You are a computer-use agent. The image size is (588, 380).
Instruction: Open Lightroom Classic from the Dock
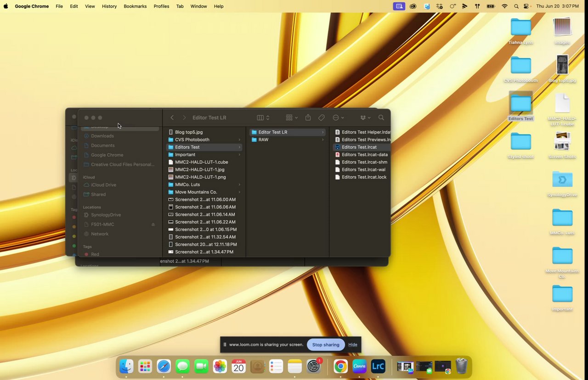[x=378, y=366]
